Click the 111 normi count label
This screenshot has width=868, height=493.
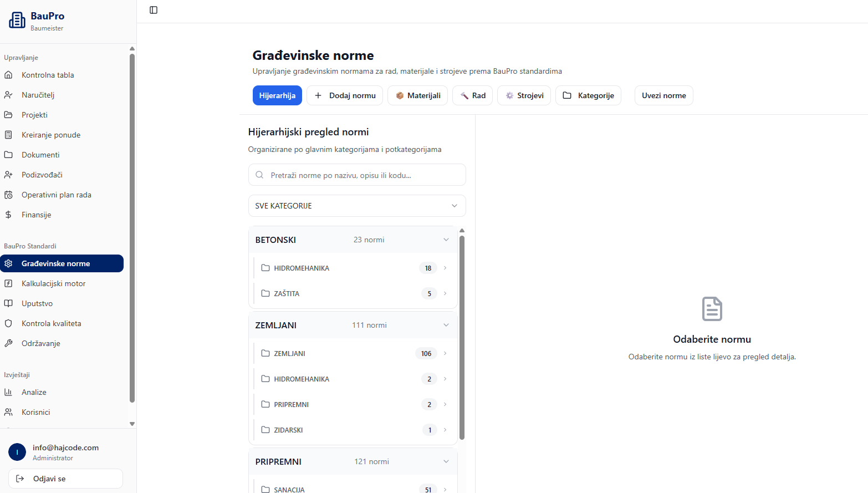pyautogui.click(x=369, y=325)
